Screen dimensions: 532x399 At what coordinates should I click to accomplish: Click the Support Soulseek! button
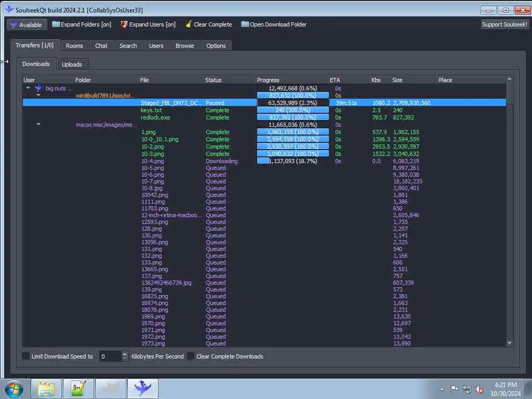[x=504, y=24]
